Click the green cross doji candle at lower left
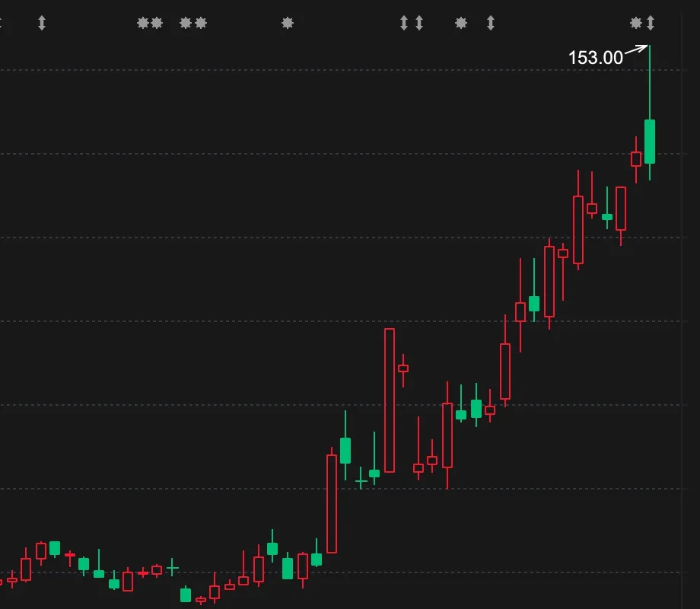Image resolution: width=700 pixels, height=609 pixels. (173, 568)
